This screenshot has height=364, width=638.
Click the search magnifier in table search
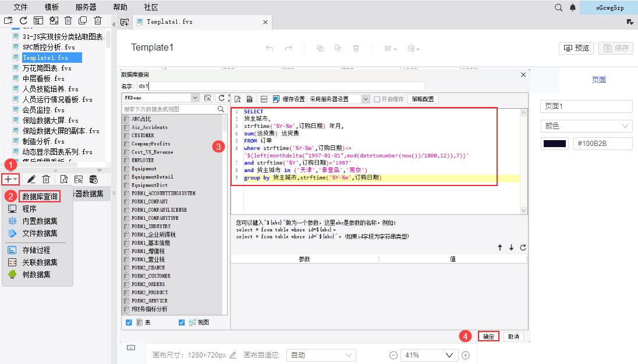221,109
